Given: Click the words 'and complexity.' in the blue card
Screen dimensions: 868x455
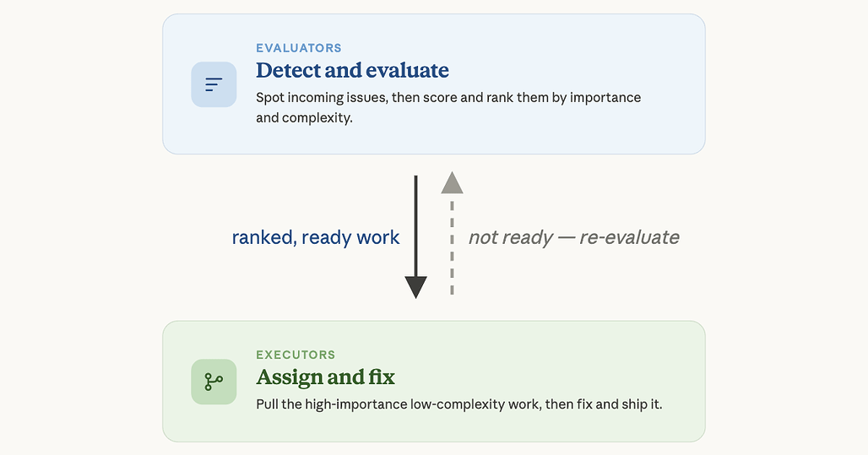Looking at the screenshot, I should click(304, 118).
